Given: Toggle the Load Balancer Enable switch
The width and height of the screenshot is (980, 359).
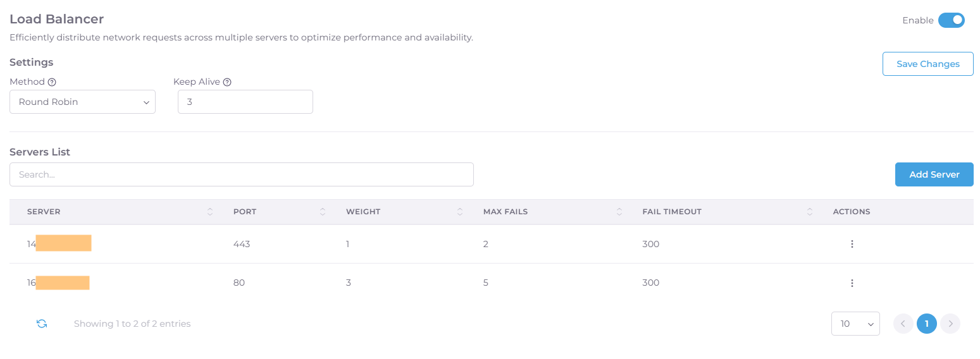Looking at the screenshot, I should pos(951,20).
